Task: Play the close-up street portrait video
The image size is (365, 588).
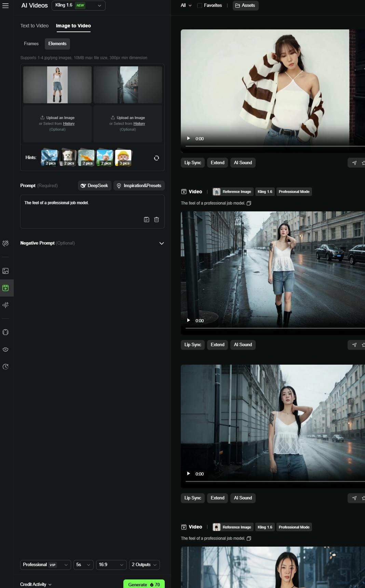Action: point(188,473)
